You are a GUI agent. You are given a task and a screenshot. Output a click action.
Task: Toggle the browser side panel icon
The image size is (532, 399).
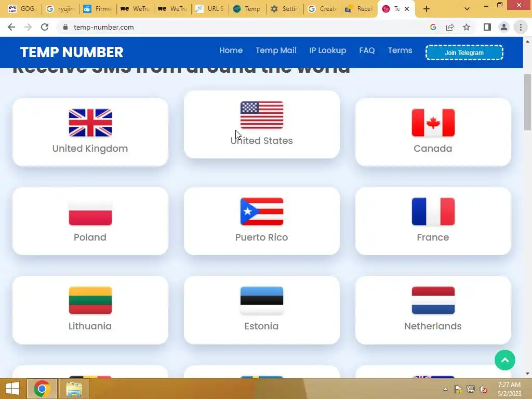487,27
